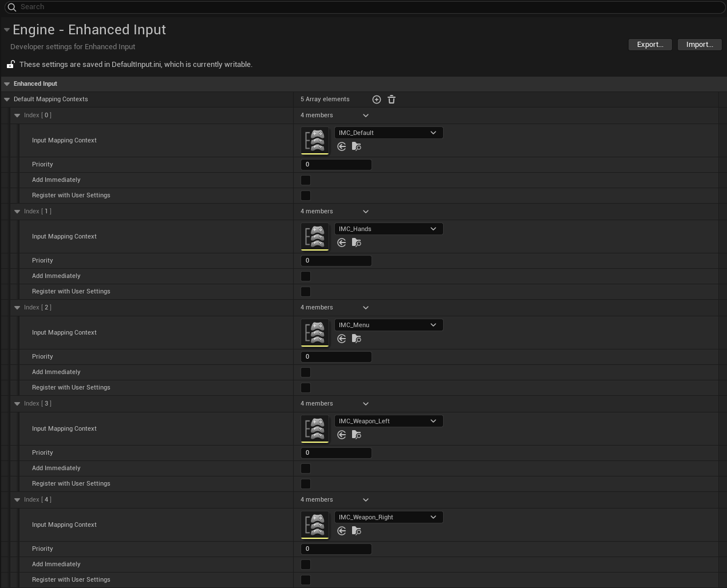Screen dimensions: 727x588
Task: Toggle Register with User Settings for Index 0
Action: [x=306, y=196]
